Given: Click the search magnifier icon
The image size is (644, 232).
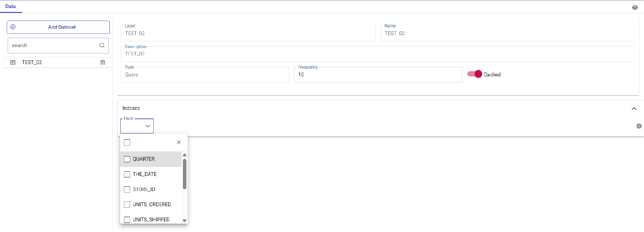Looking at the screenshot, I should coord(102,45).
